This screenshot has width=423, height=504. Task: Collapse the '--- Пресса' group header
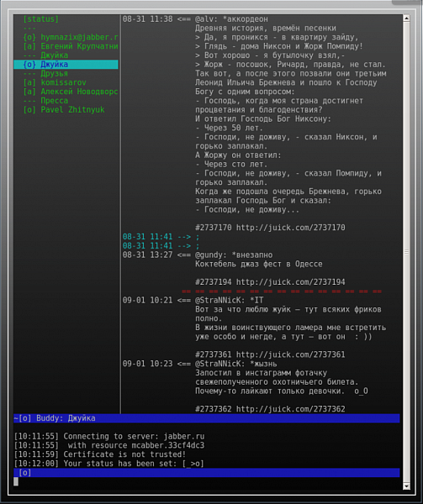point(45,101)
